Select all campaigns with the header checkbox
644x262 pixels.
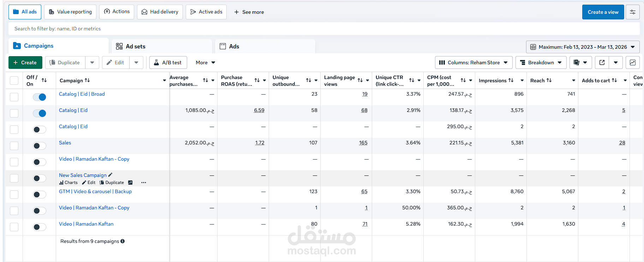[x=14, y=81]
